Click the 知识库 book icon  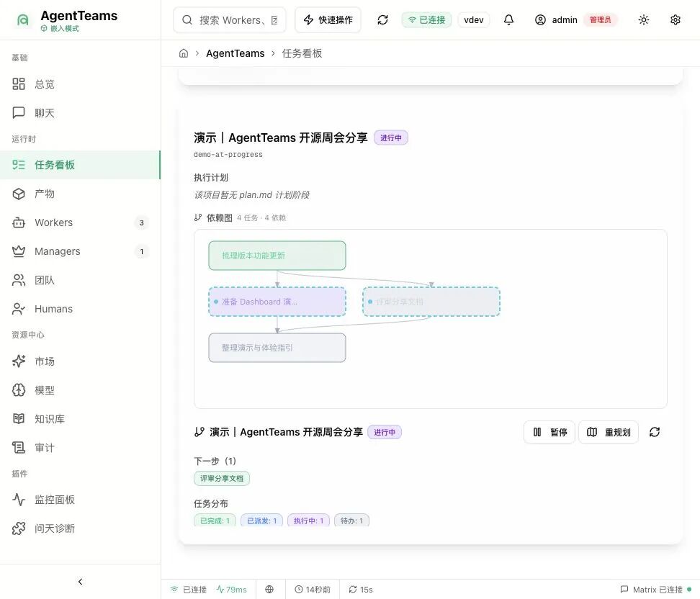pos(19,419)
